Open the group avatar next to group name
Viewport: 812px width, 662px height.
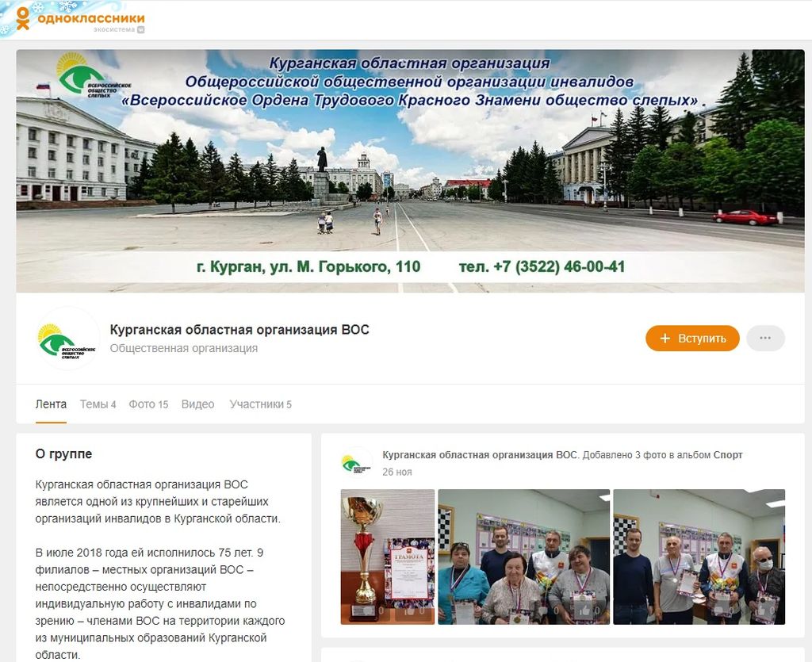67,339
